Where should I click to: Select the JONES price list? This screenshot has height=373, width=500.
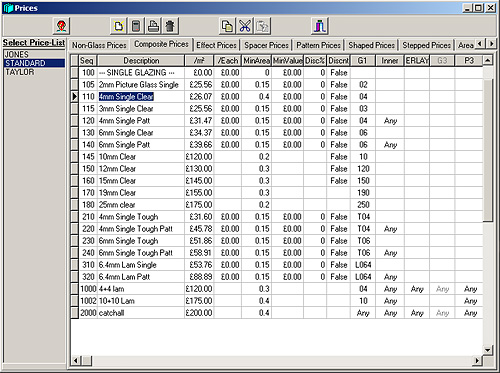pyautogui.click(x=34, y=54)
